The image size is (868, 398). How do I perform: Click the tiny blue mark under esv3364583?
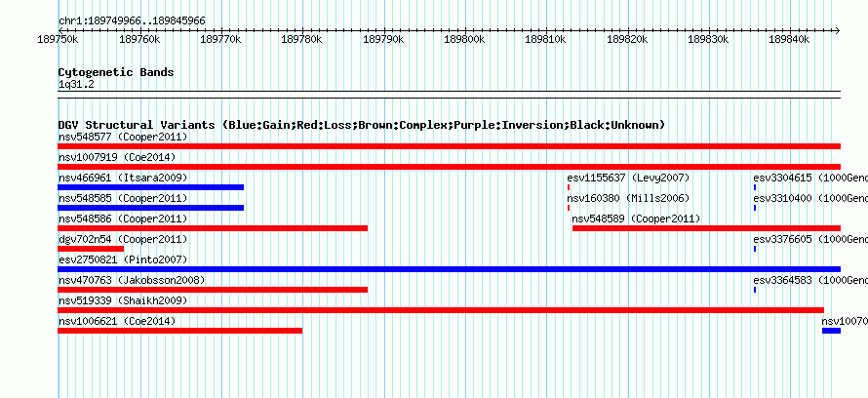pos(755,290)
